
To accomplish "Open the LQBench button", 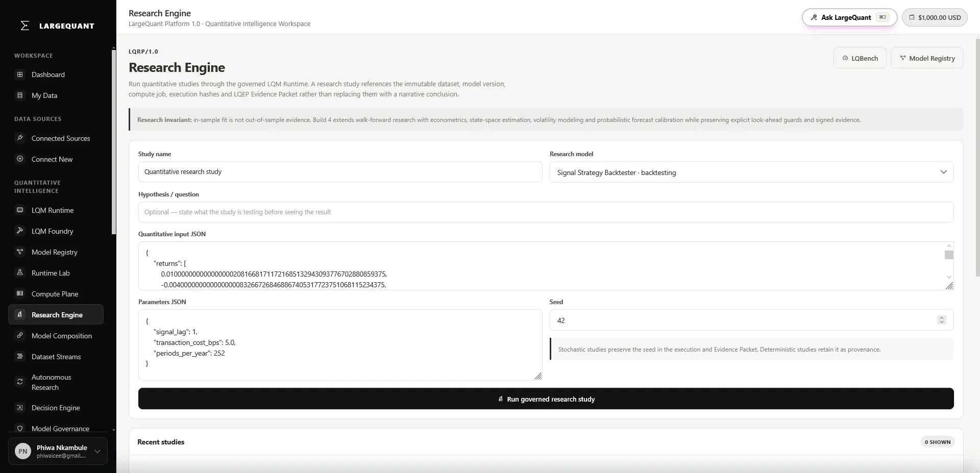I will pyautogui.click(x=860, y=58).
